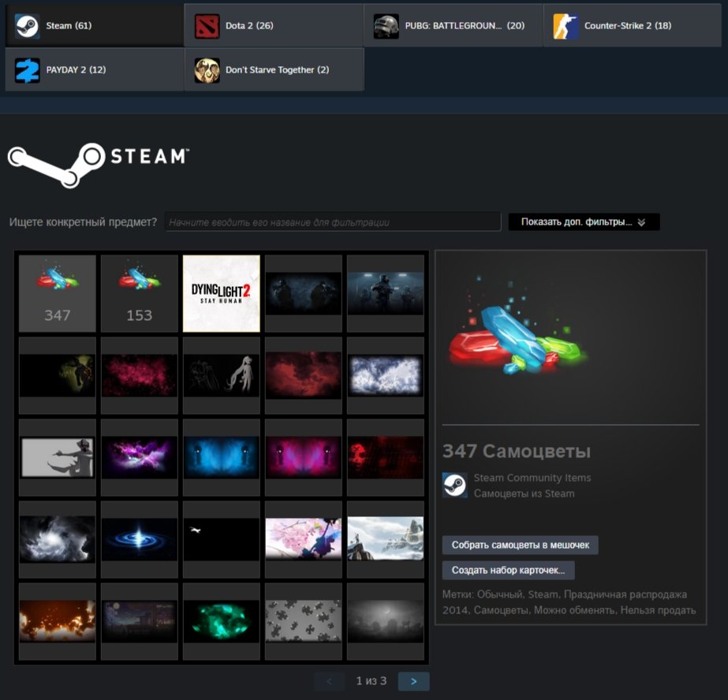Click the Don't Starve Together icon
728x700 pixels.
coord(207,70)
